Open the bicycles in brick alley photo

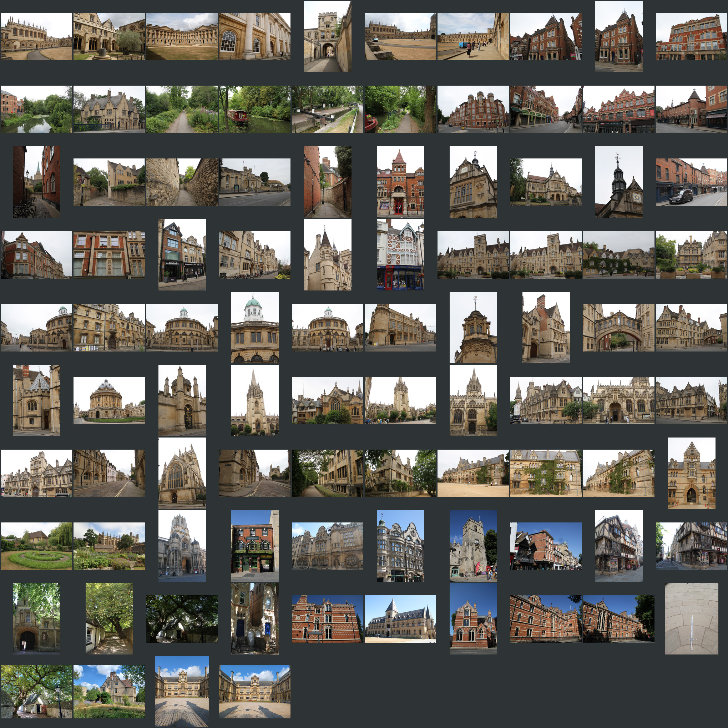click(36, 182)
